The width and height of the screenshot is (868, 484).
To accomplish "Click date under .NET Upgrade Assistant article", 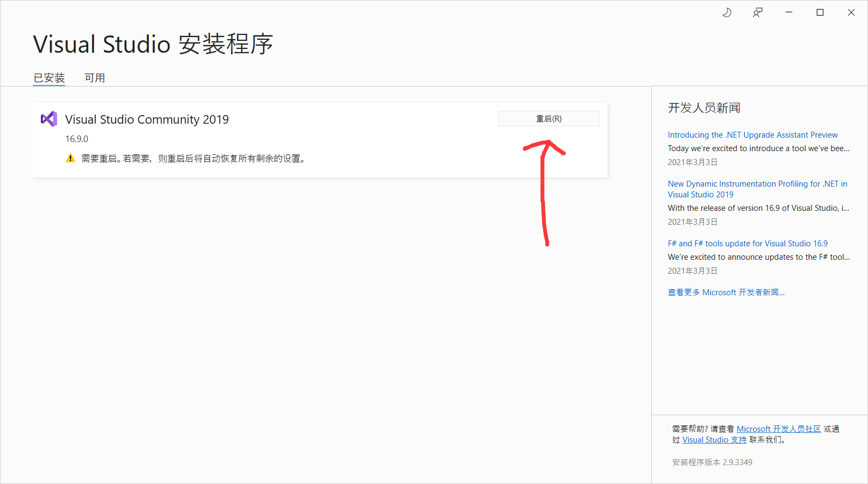I will 693,162.
